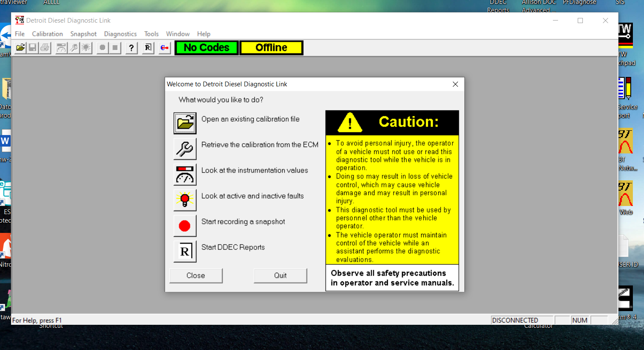Click the toolbar stop recording button

pos(115,47)
